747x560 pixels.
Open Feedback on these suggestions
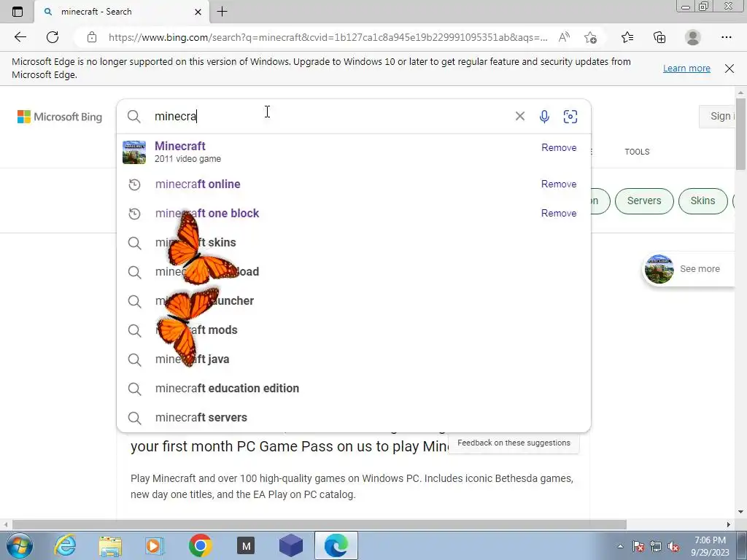pos(514,443)
